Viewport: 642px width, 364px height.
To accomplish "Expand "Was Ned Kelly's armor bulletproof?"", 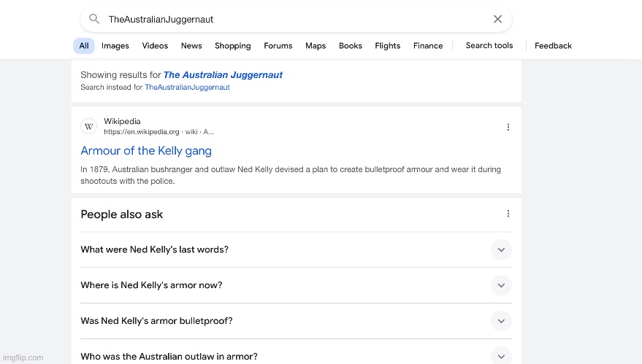I will 500,321.
